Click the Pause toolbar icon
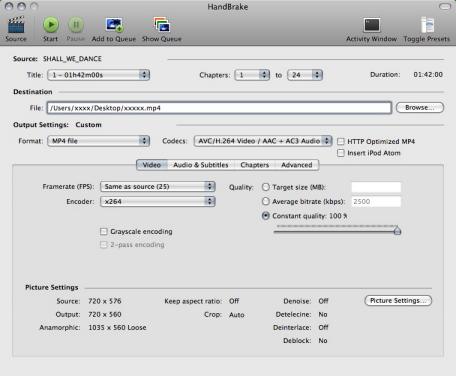Screen dimensions: 456x376 pos(76,24)
